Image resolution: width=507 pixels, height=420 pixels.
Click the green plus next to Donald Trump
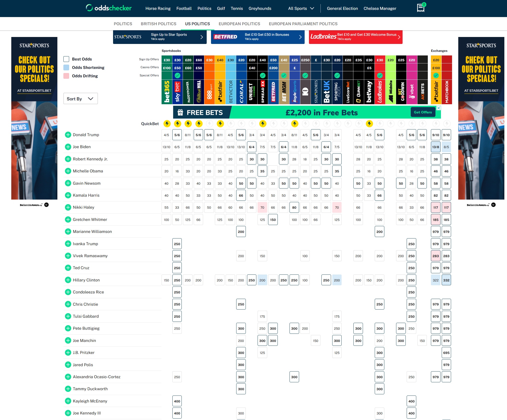[68, 135]
